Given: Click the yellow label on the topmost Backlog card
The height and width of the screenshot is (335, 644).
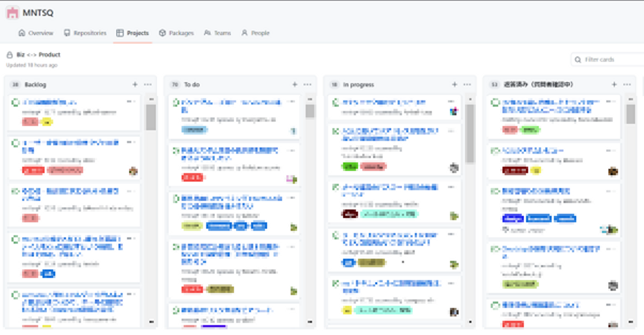Looking at the screenshot, I should 47,122.
